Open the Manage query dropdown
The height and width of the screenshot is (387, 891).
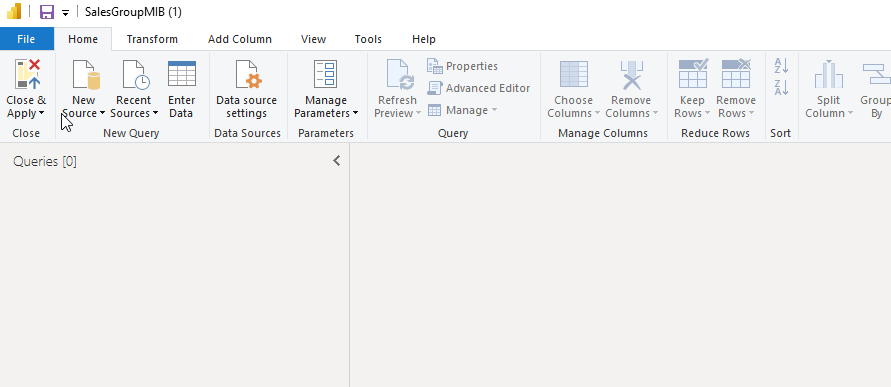pyautogui.click(x=462, y=110)
